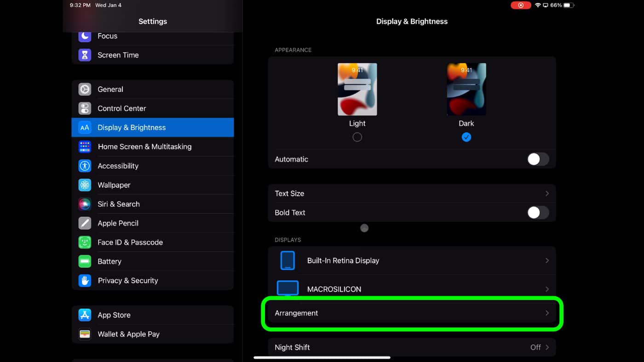Tap the Accessibility icon in sidebar
This screenshot has width=644, height=362.
point(85,166)
